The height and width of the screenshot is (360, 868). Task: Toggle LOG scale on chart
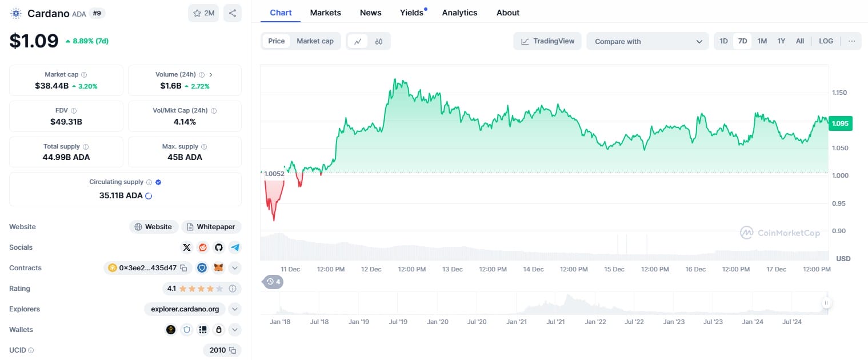pyautogui.click(x=826, y=41)
